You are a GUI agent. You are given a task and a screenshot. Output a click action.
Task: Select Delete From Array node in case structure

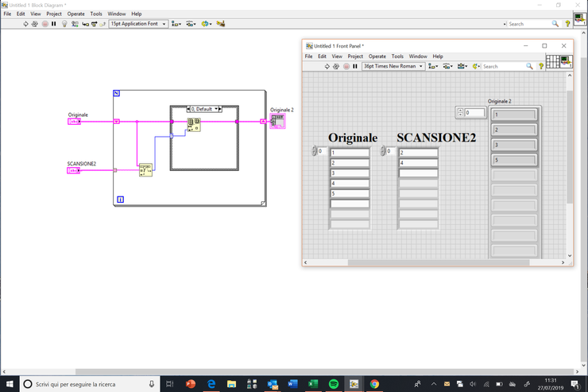pos(194,125)
